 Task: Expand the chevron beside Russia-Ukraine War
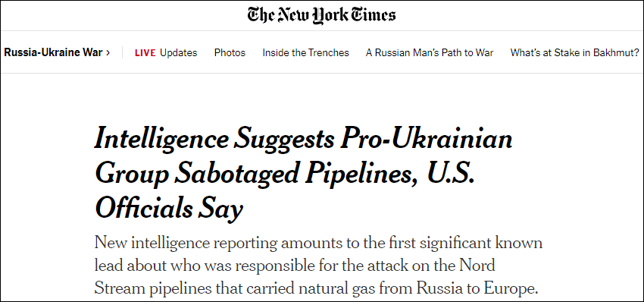[108, 52]
